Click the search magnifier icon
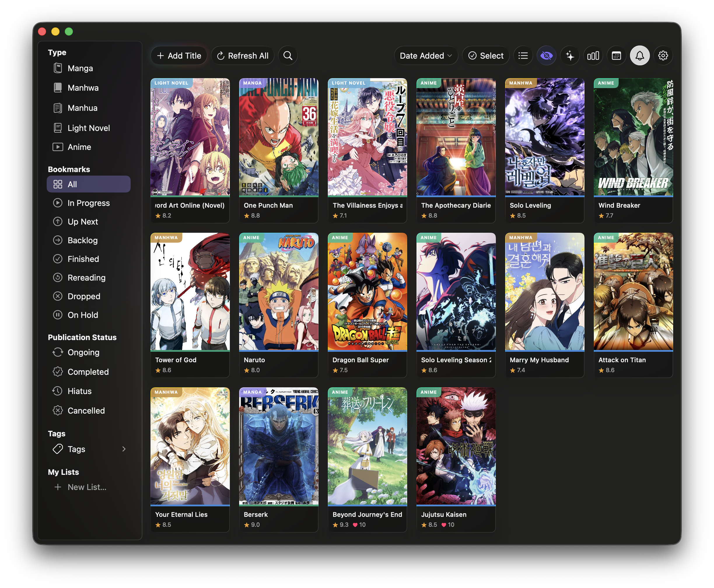 tap(288, 55)
